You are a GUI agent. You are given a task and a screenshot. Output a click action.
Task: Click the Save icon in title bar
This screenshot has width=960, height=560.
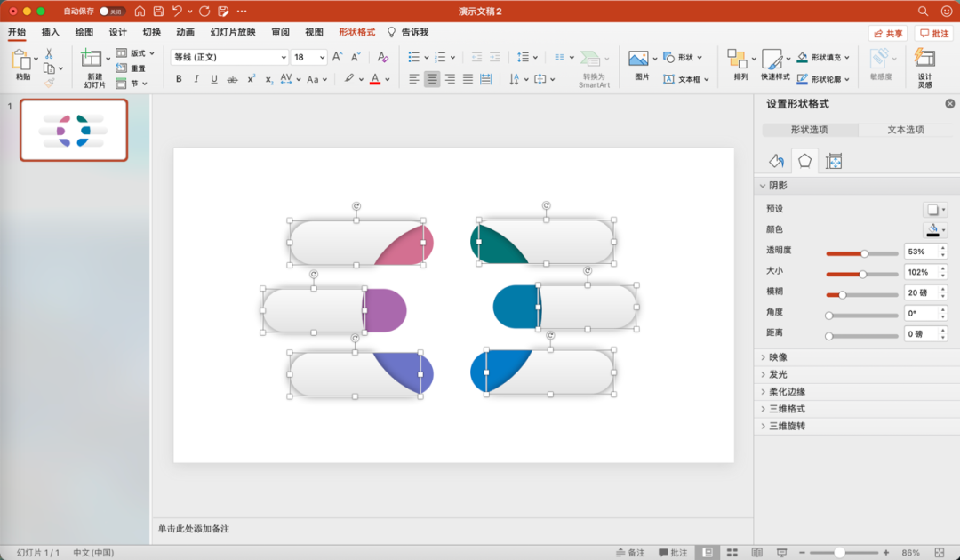158,12
